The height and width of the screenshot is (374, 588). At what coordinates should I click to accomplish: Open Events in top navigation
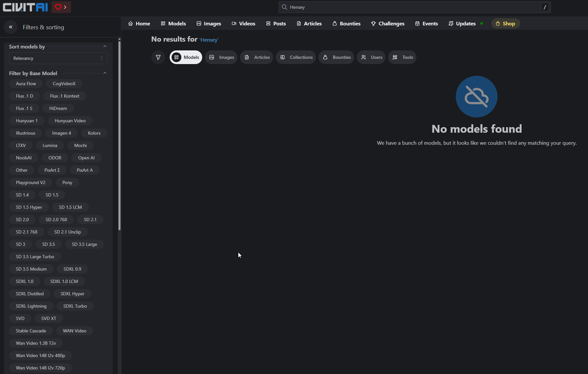coord(427,23)
